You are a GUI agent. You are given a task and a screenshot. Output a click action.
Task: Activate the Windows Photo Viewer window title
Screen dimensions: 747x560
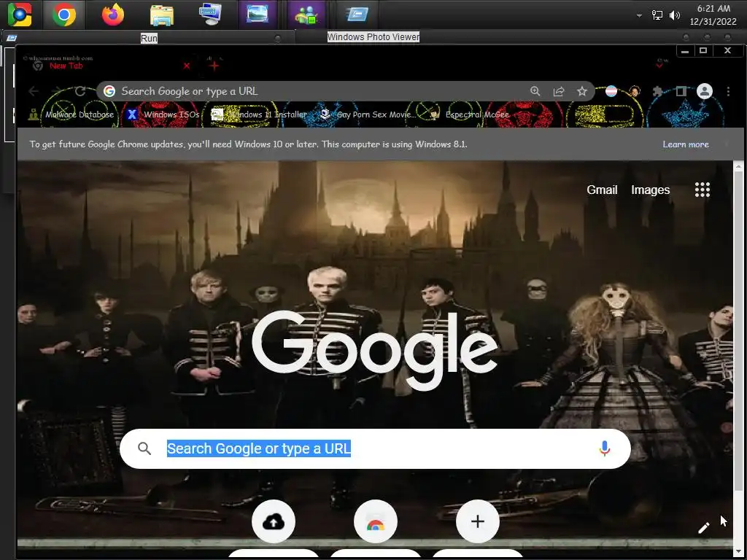click(x=373, y=37)
